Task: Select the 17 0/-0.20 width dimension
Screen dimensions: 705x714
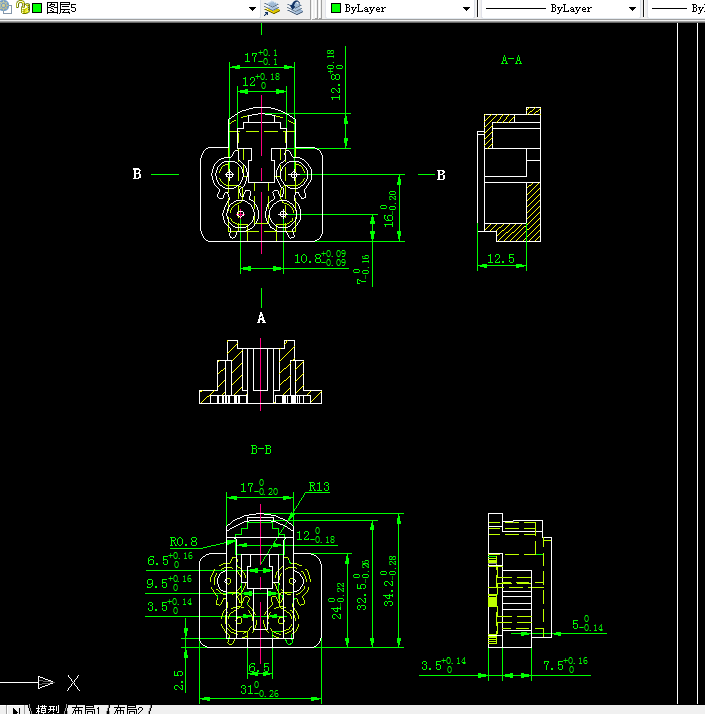Action: click(x=259, y=487)
